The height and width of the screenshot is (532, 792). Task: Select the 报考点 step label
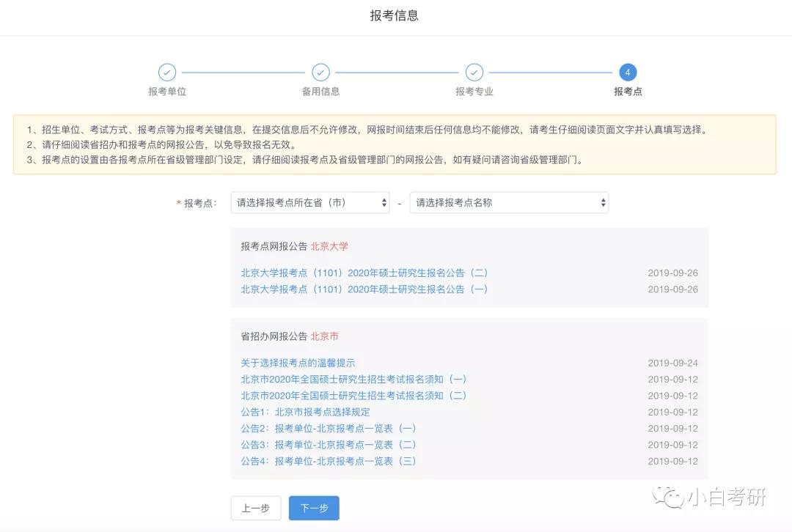628,92
